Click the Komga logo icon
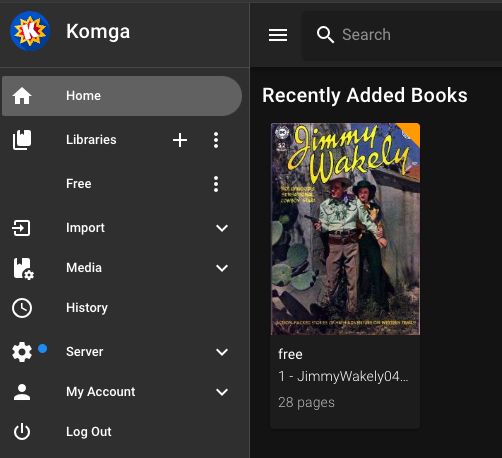Viewport: 502px width, 458px height. point(30,31)
